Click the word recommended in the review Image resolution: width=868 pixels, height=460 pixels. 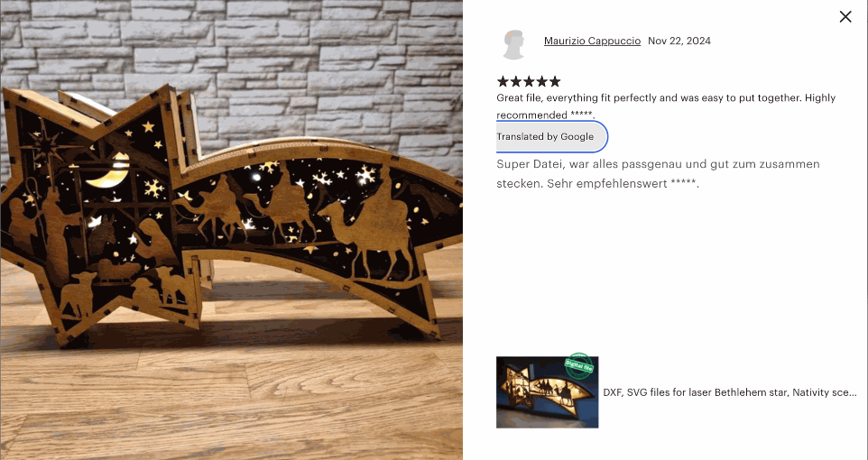(531, 115)
